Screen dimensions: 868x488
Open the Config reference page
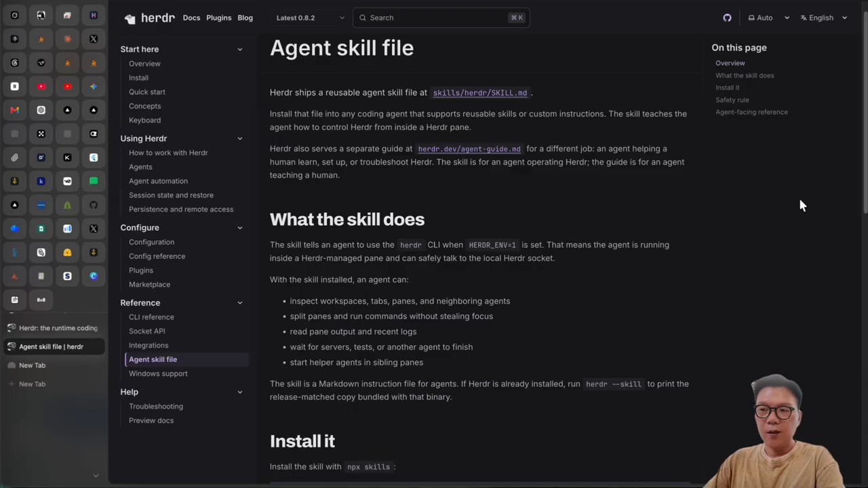click(157, 256)
